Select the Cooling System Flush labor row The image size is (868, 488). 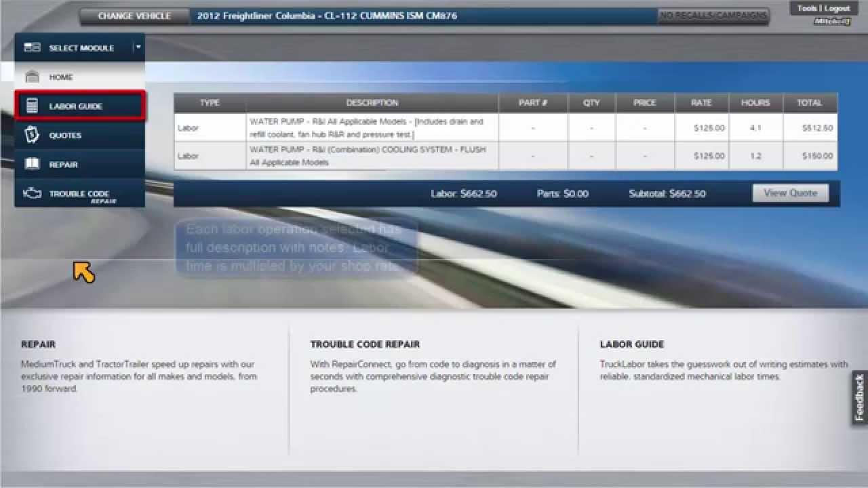(366, 156)
